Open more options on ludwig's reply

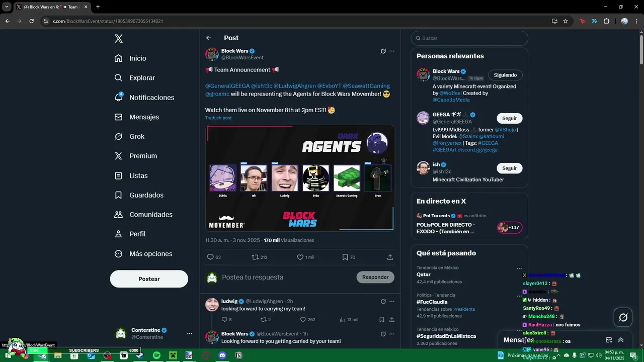392,301
